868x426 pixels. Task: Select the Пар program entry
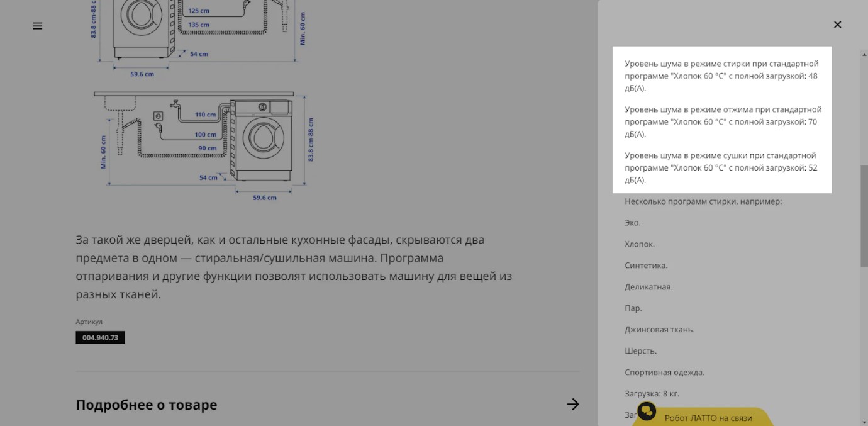click(x=632, y=308)
